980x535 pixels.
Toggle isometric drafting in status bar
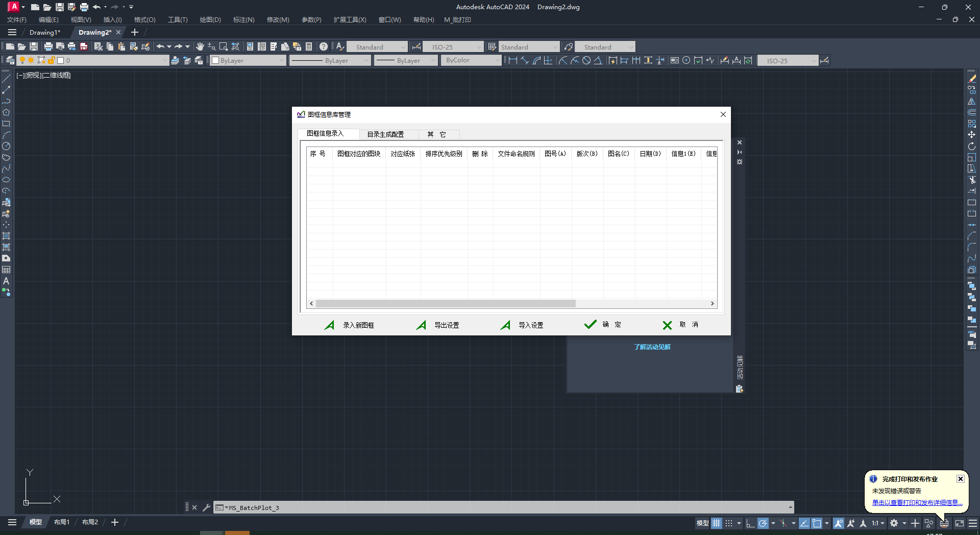(783, 523)
